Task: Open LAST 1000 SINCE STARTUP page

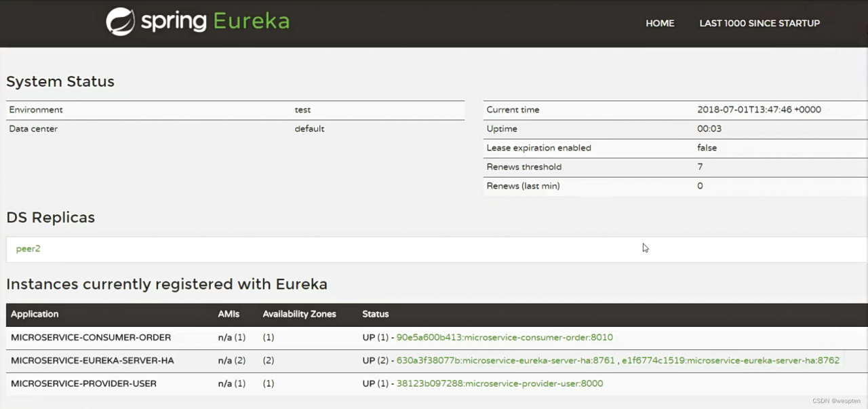Action: (759, 23)
